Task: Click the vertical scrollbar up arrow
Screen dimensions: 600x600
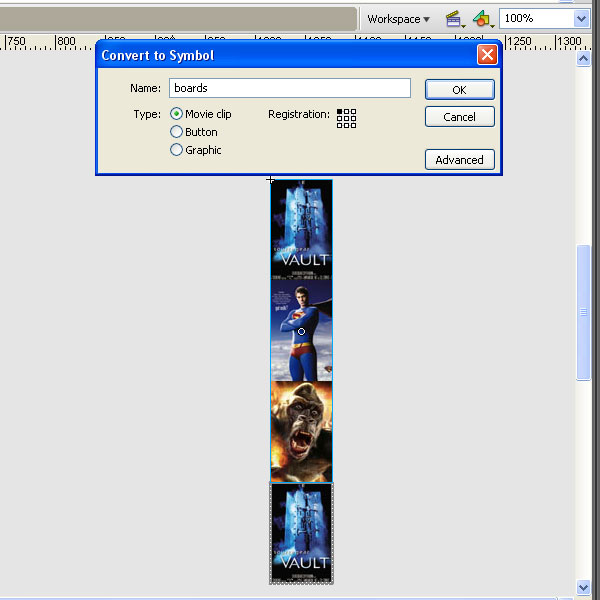Action: click(x=583, y=59)
